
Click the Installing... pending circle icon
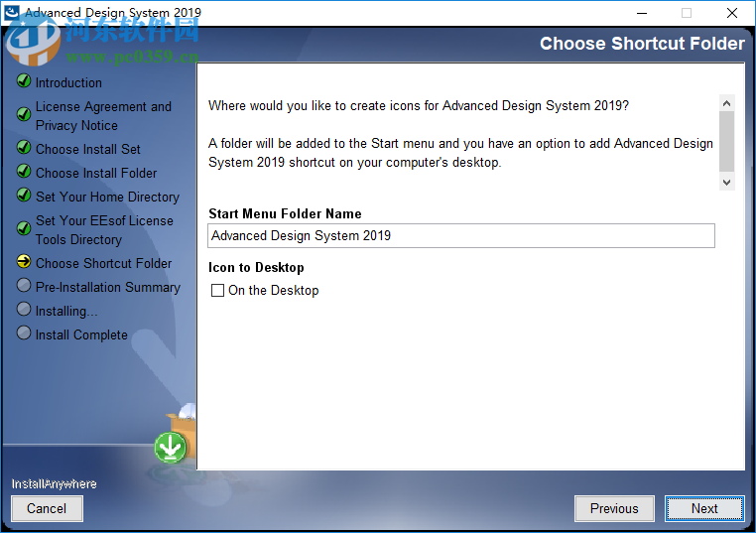tap(24, 309)
